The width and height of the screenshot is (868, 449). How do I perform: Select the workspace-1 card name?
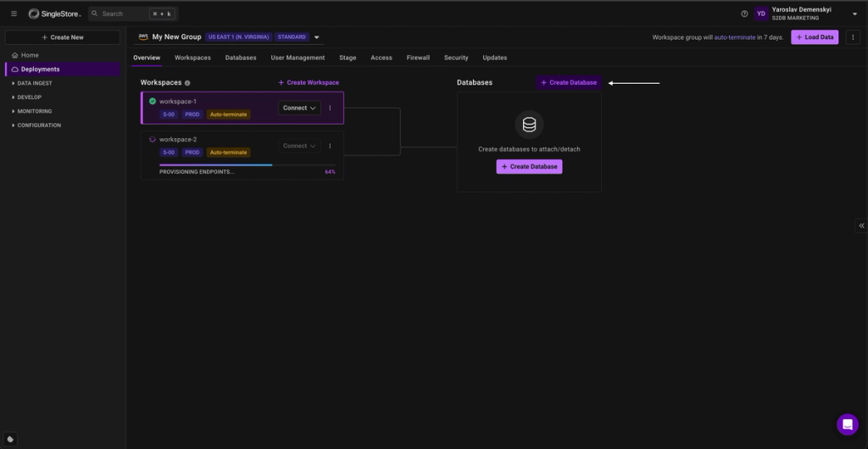[178, 101]
